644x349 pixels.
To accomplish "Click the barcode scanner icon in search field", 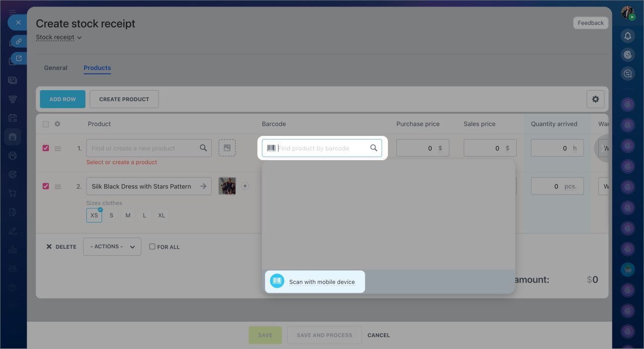I will tap(271, 148).
